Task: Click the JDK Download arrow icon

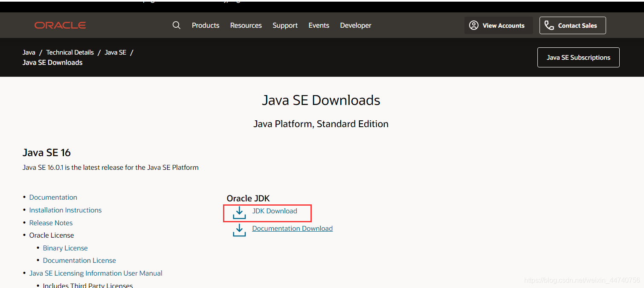Action: tap(239, 212)
